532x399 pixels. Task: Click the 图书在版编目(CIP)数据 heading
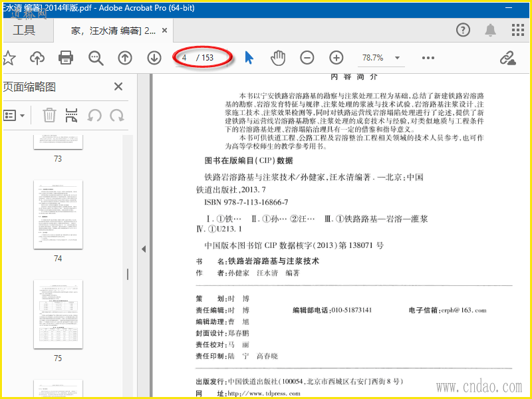point(249,161)
